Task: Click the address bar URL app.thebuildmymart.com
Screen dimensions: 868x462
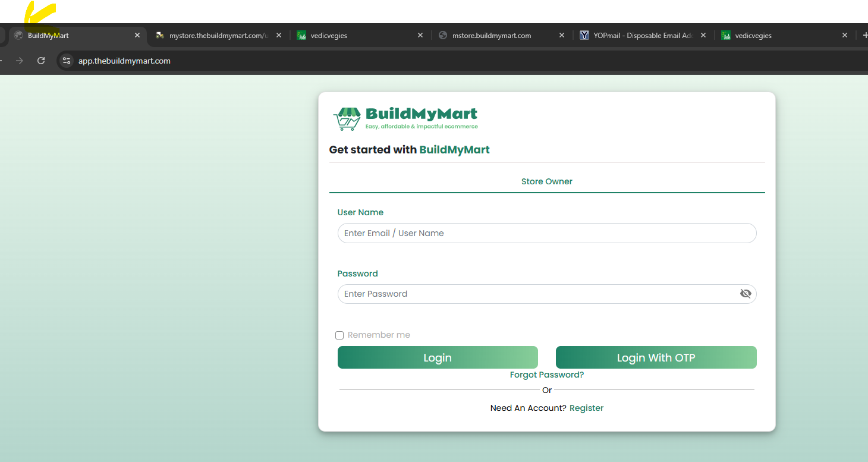Action: pyautogui.click(x=124, y=61)
